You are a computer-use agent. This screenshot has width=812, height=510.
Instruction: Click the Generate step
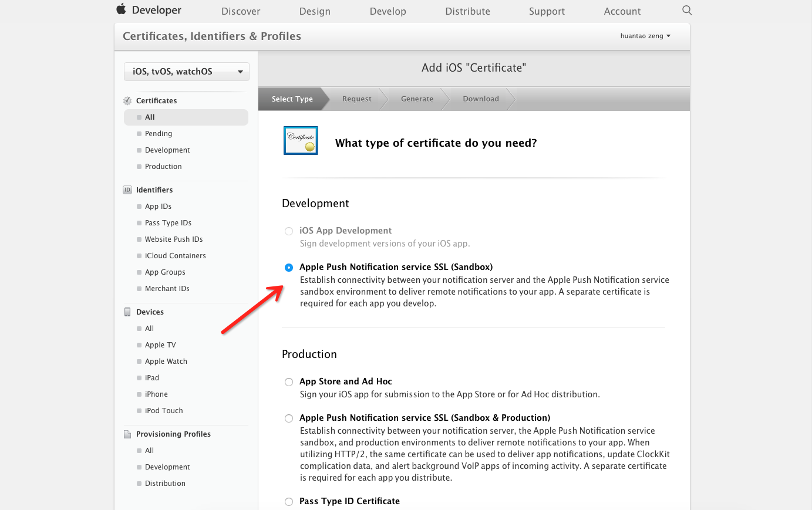[417, 99]
